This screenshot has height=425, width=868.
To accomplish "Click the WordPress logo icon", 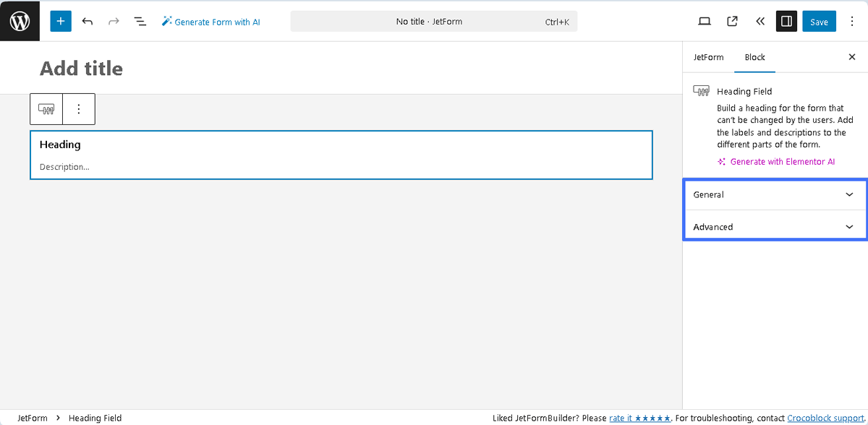I will pos(20,21).
